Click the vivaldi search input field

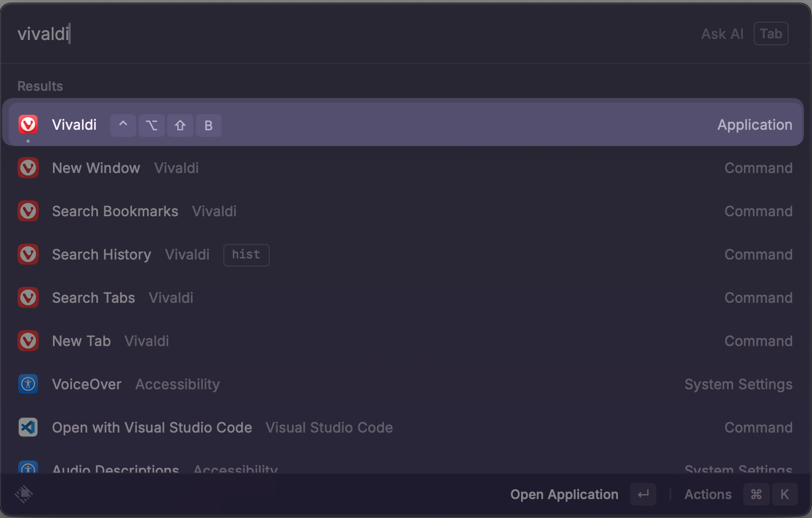click(x=43, y=34)
